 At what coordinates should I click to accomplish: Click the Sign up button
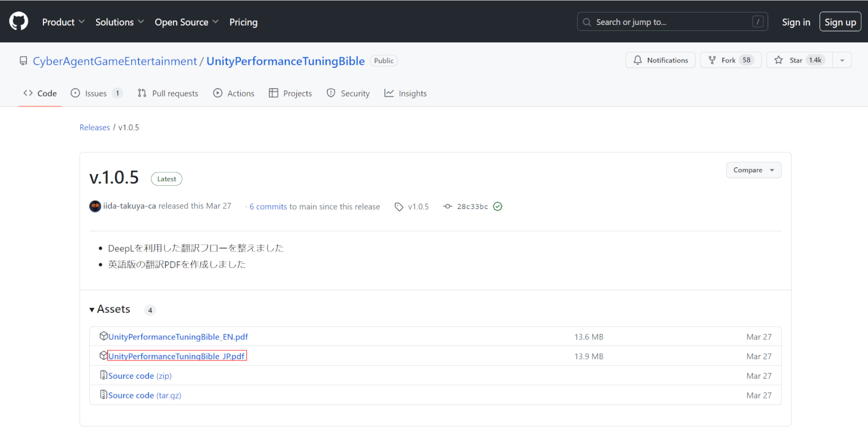[840, 22]
